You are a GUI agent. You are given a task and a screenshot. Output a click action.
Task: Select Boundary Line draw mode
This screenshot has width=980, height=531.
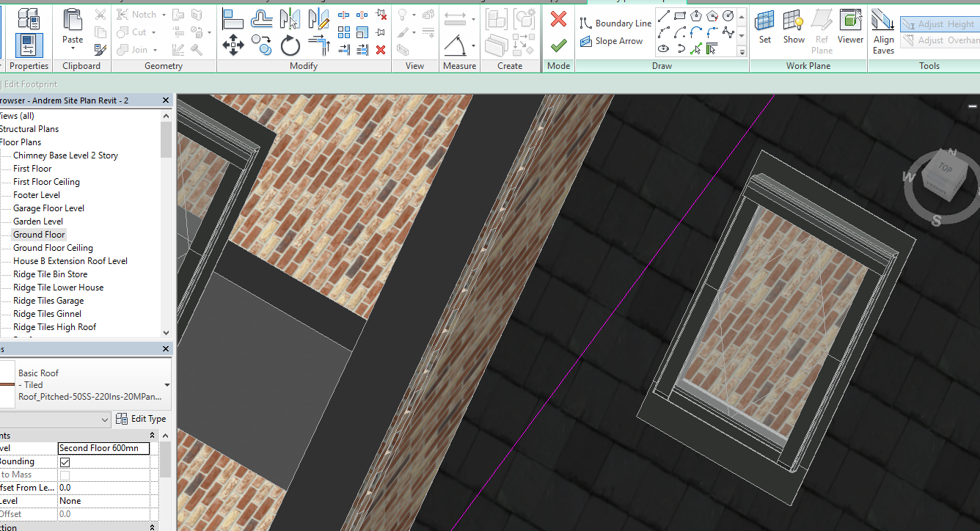(615, 23)
